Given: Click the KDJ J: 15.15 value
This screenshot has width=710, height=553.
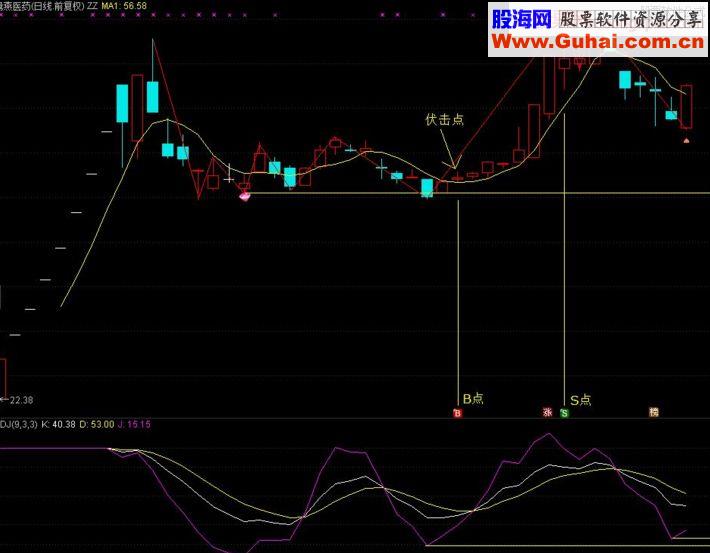Looking at the screenshot, I should 134,424.
